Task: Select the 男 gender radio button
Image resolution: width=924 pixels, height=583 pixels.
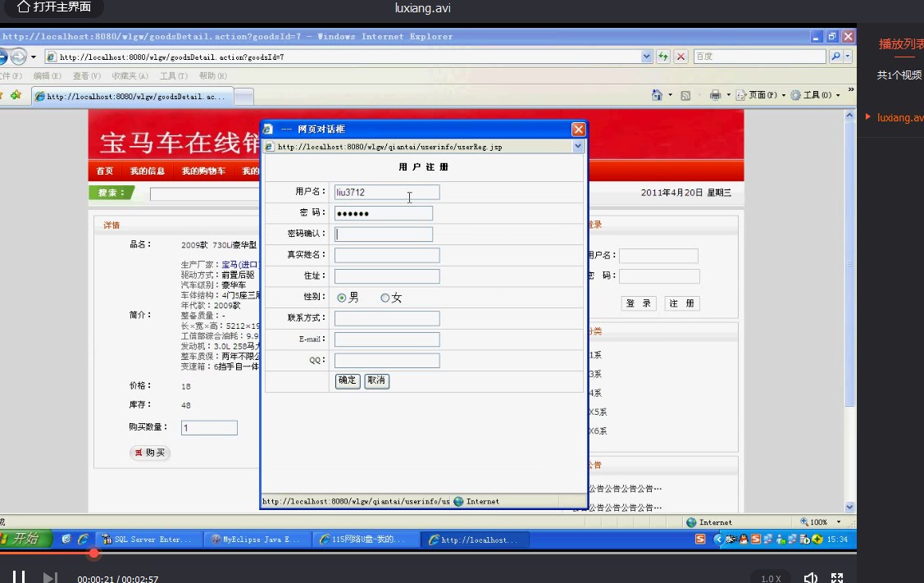Action: 341,298
